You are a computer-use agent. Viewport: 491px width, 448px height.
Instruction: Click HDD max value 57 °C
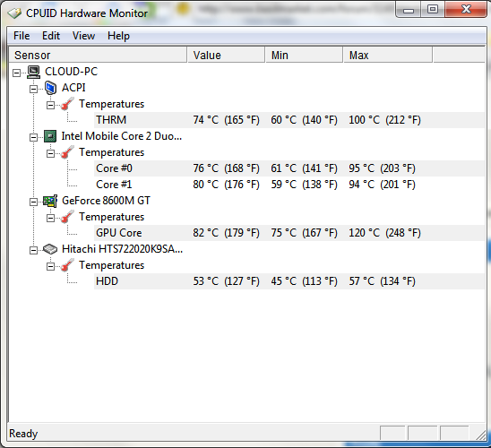[382, 281]
